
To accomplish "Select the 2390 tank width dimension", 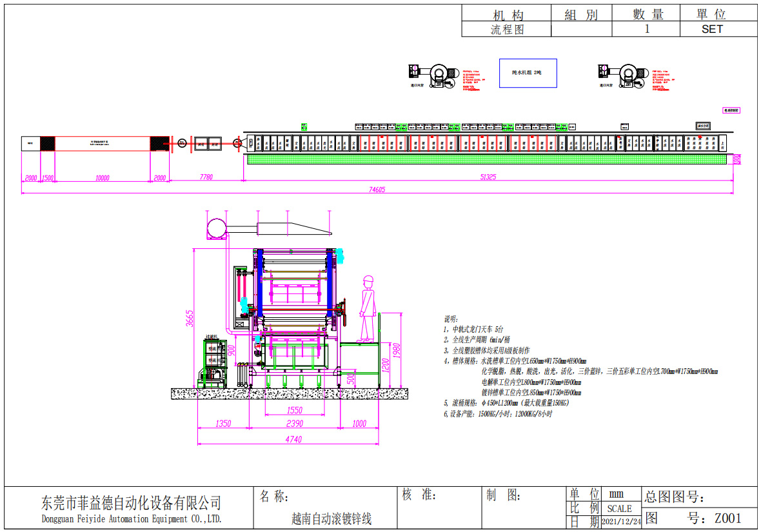I will 295,424.
